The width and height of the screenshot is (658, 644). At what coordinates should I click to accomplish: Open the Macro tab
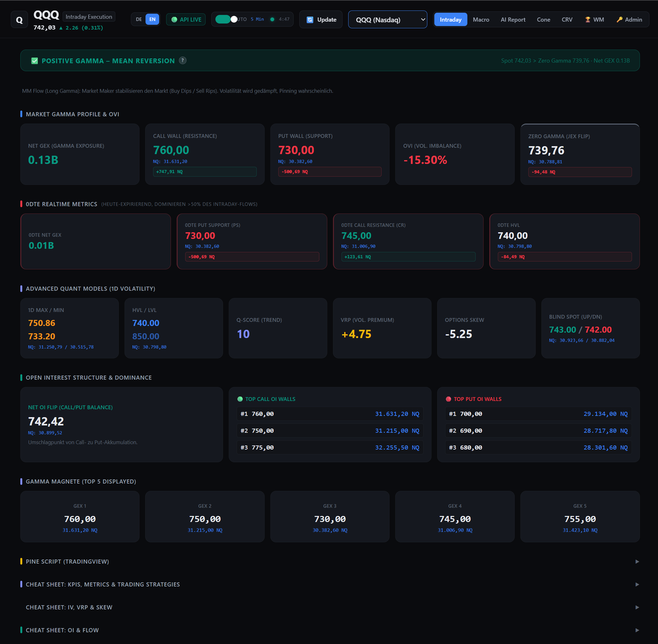click(481, 20)
